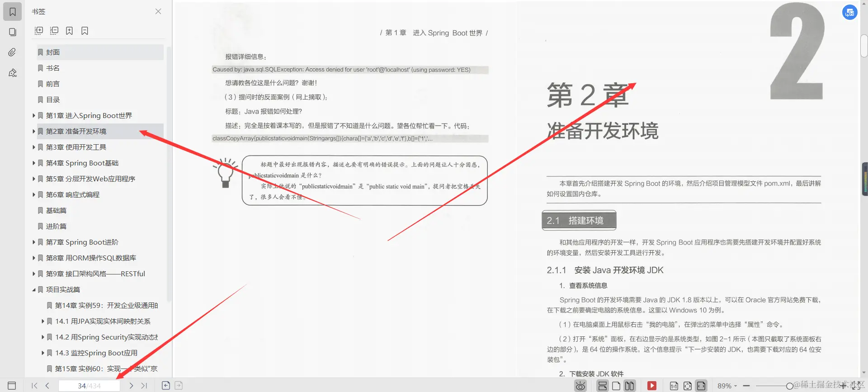Click the blue floating translate button
The image size is (868, 392).
[850, 12]
